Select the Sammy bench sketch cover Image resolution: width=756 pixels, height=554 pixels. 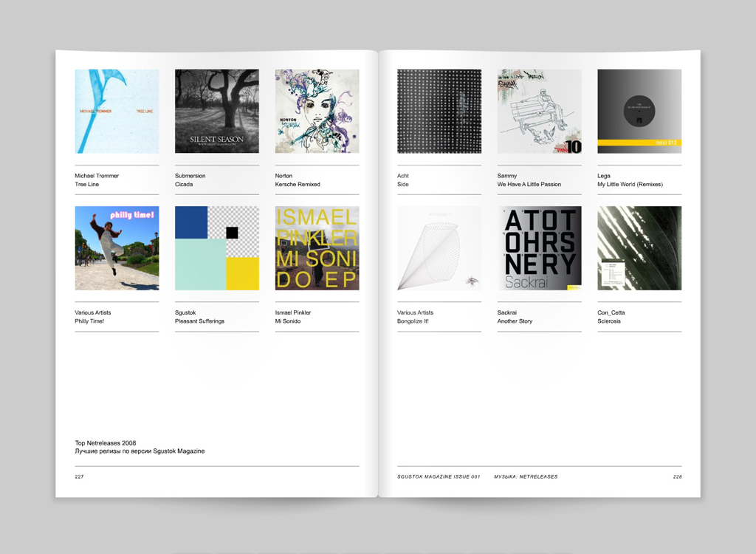[x=540, y=112]
